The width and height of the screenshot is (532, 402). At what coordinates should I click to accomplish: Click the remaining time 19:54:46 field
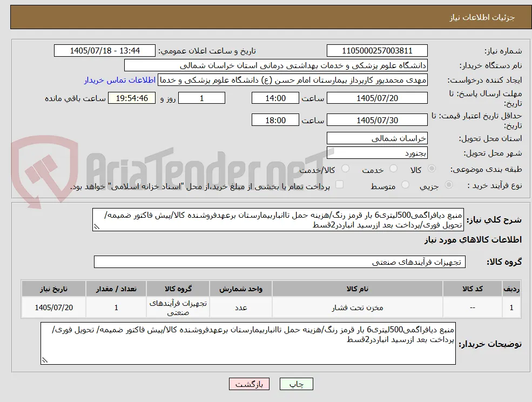click(x=132, y=98)
